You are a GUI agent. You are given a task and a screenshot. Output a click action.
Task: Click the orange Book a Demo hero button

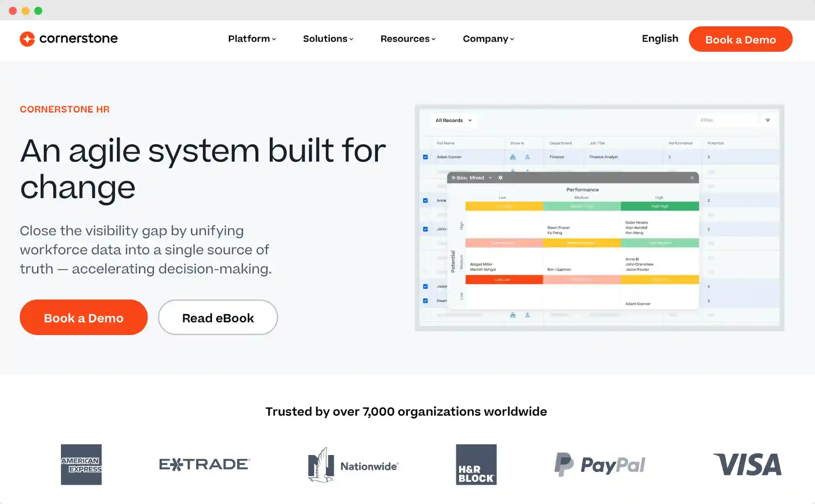coord(84,317)
